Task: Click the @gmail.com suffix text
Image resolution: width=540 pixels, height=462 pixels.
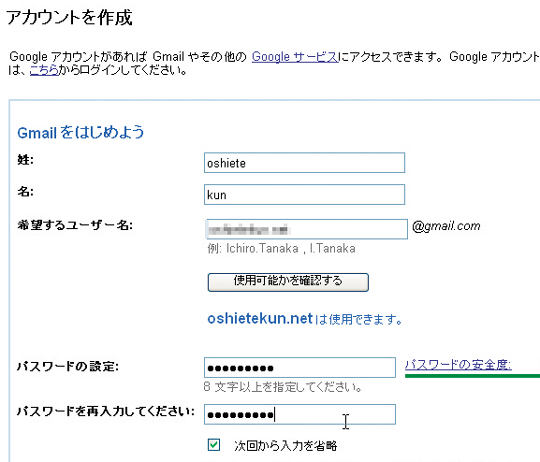Action: (446, 226)
